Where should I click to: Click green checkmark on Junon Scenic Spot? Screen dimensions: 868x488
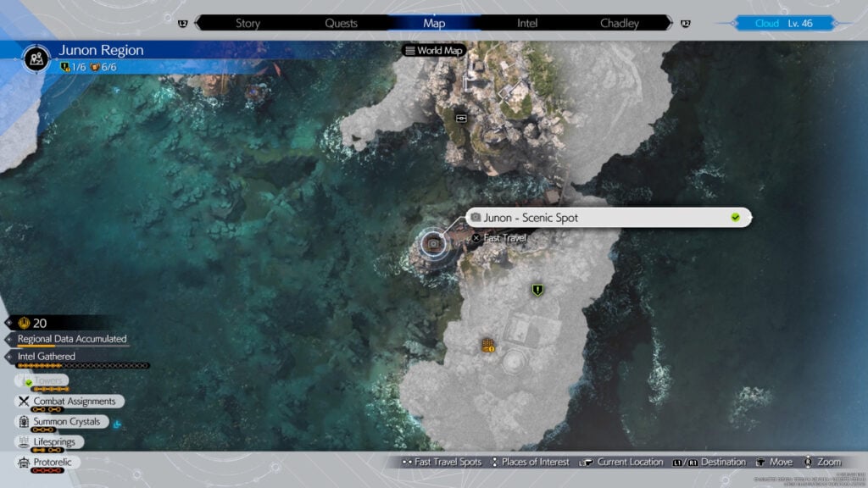735,218
